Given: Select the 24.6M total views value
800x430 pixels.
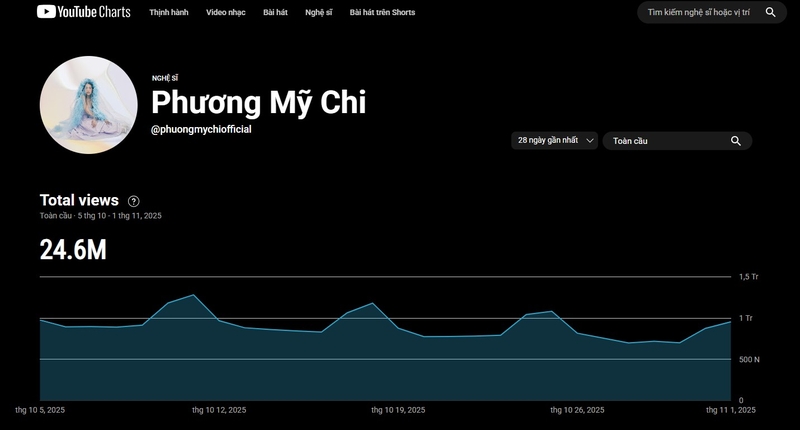Looking at the screenshot, I should pyautogui.click(x=73, y=250).
